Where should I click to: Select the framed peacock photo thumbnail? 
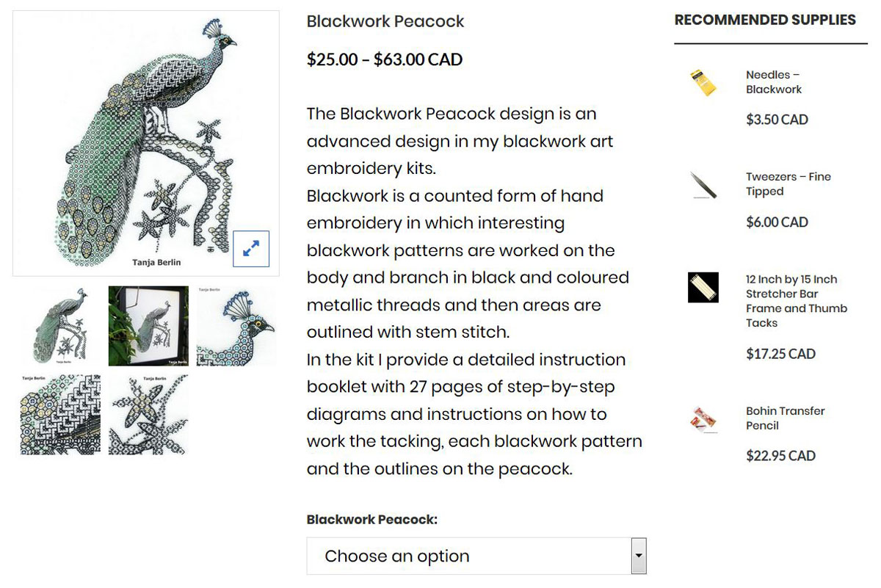point(148,326)
